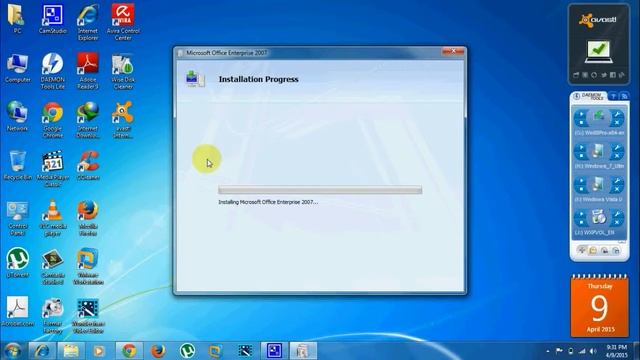
Task: Launch Wise Disk Cleaner shortcut
Action: coord(123,71)
